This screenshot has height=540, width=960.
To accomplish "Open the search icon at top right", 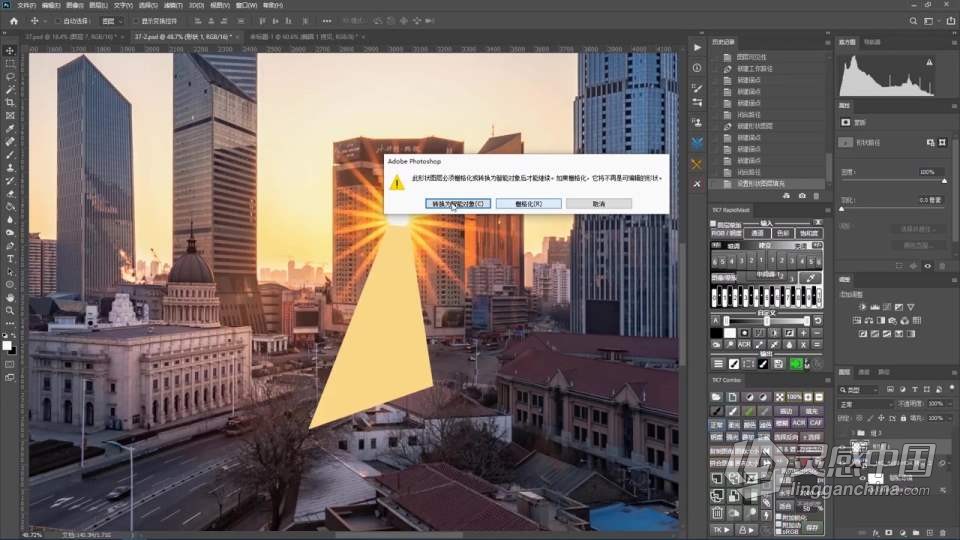I will pos(913,21).
